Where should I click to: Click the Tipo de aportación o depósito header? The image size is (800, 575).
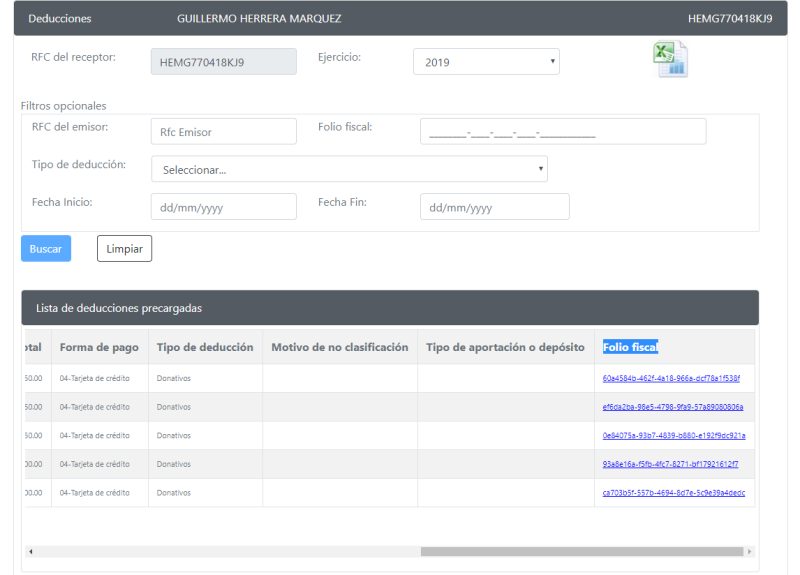click(505, 347)
